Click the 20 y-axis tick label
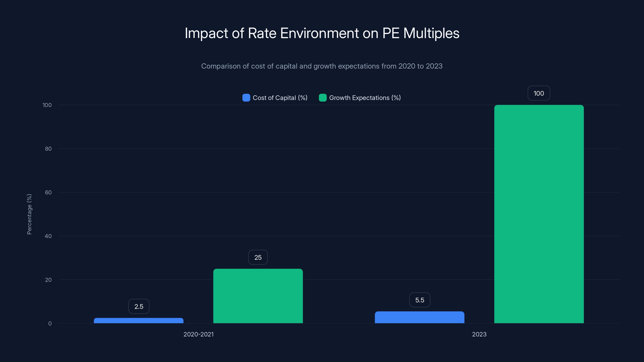This screenshot has height=362, width=644. [x=48, y=280]
